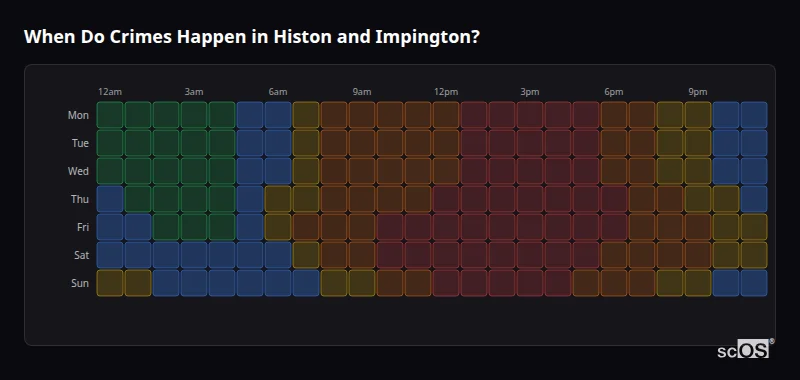Click the Sunday 9am yellow cell
The height and width of the screenshot is (380, 800).
pyautogui.click(x=362, y=283)
